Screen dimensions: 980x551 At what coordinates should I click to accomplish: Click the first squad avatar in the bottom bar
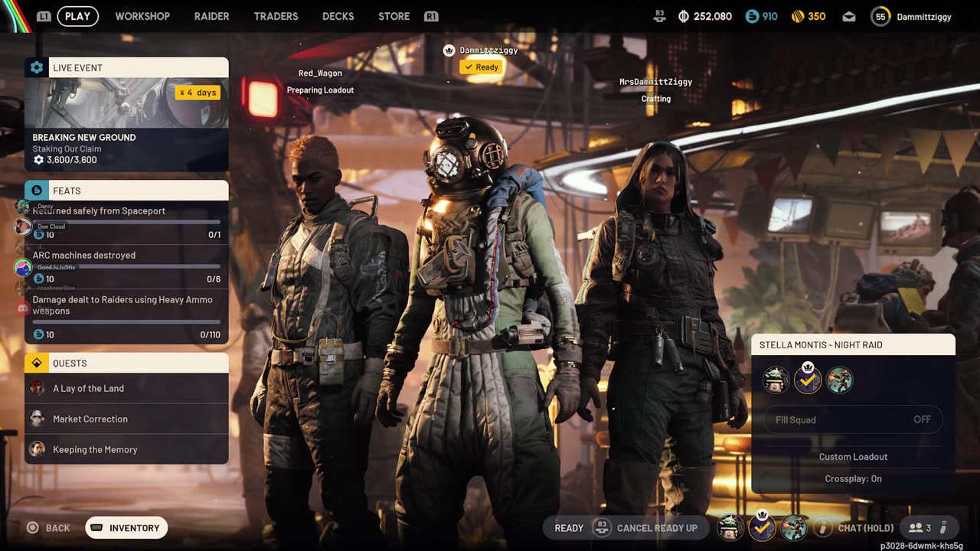click(x=730, y=528)
